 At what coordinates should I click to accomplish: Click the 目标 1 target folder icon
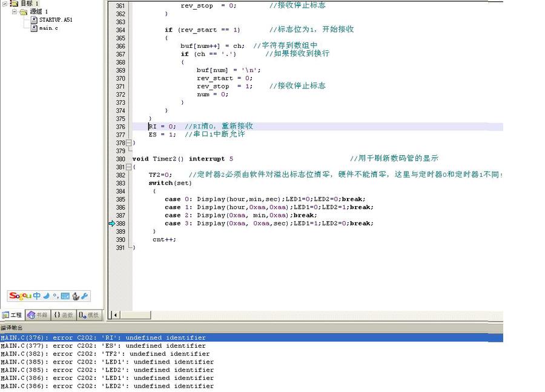tap(14, 4)
